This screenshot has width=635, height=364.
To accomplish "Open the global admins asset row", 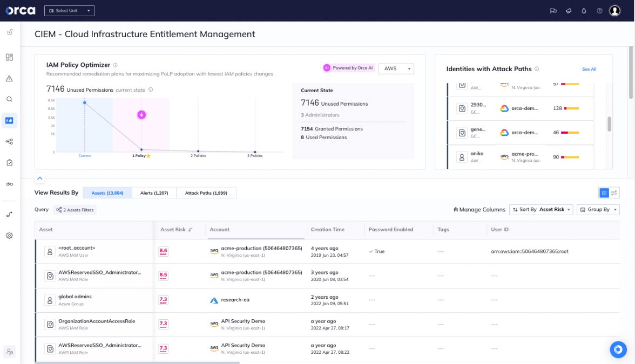I will 327,300.
